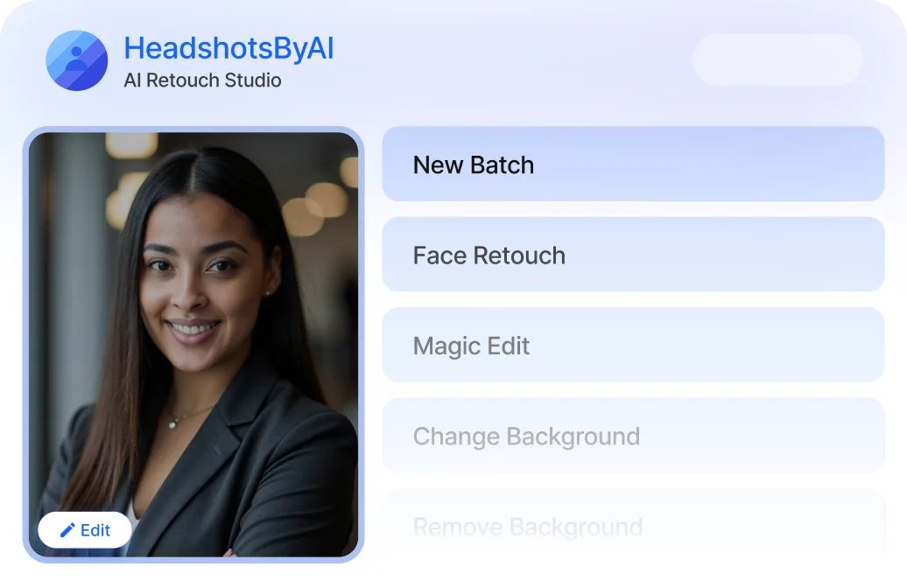
Task: Start a New Batch
Action: [633, 164]
